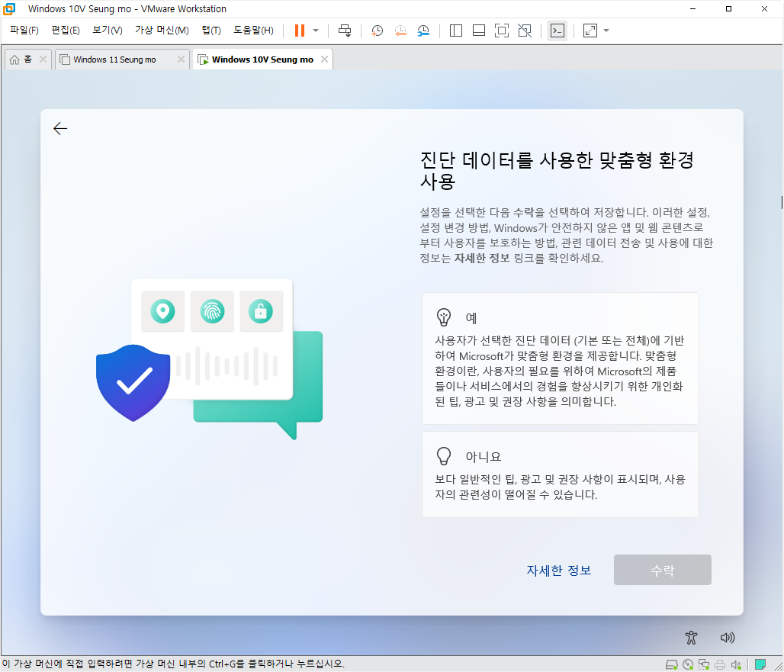Open the 보기(V) menu
784x672 pixels.
(x=108, y=30)
